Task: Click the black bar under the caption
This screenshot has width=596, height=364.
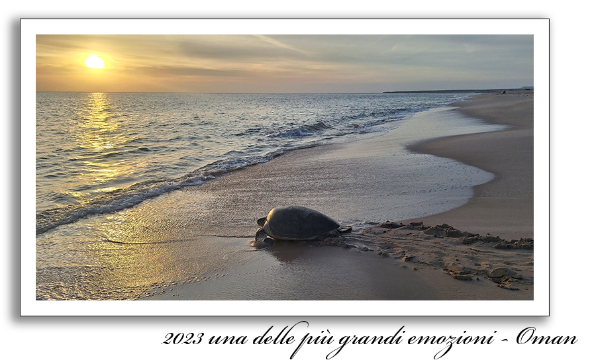Action: [x=371, y=351]
